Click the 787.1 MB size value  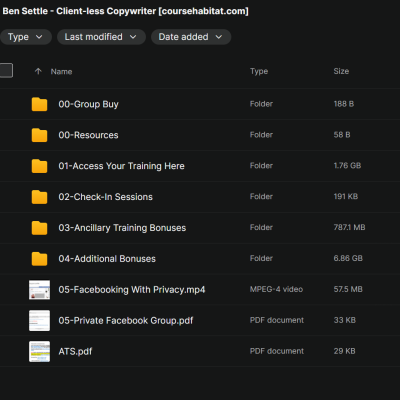coord(349,227)
